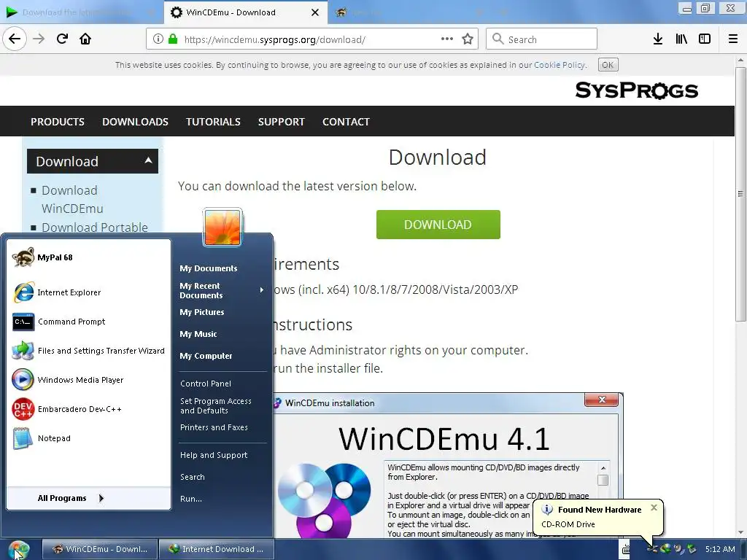This screenshot has width=747, height=560.
Task: Open the Download Portable sidebar link
Action: point(95,227)
